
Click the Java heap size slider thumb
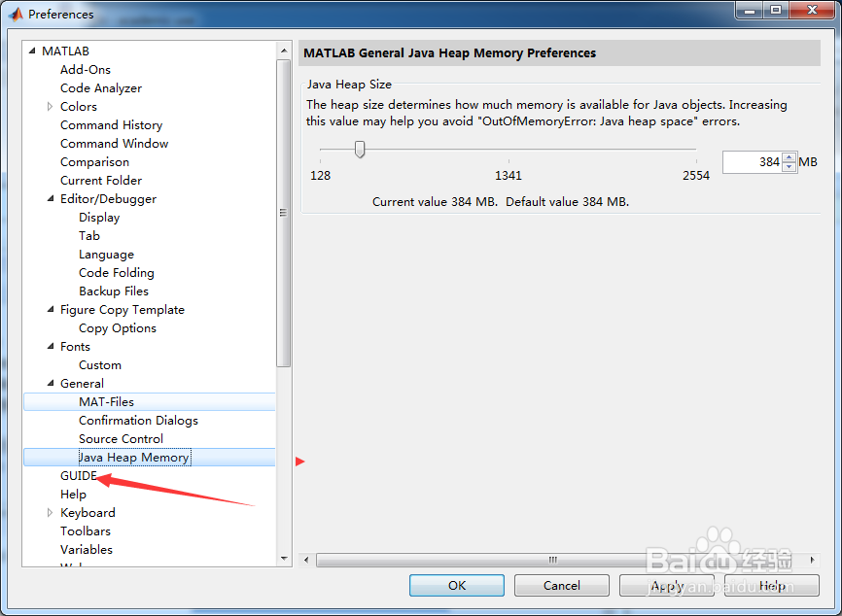360,150
